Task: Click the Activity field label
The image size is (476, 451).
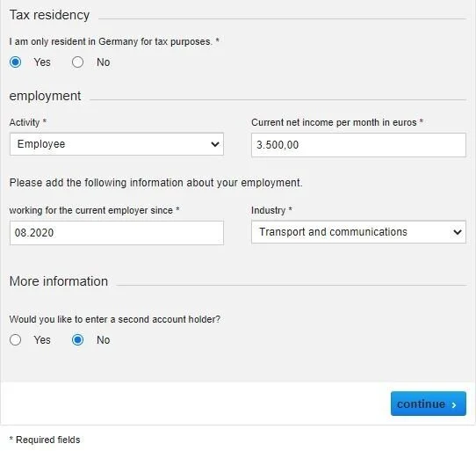Action: 25,122
